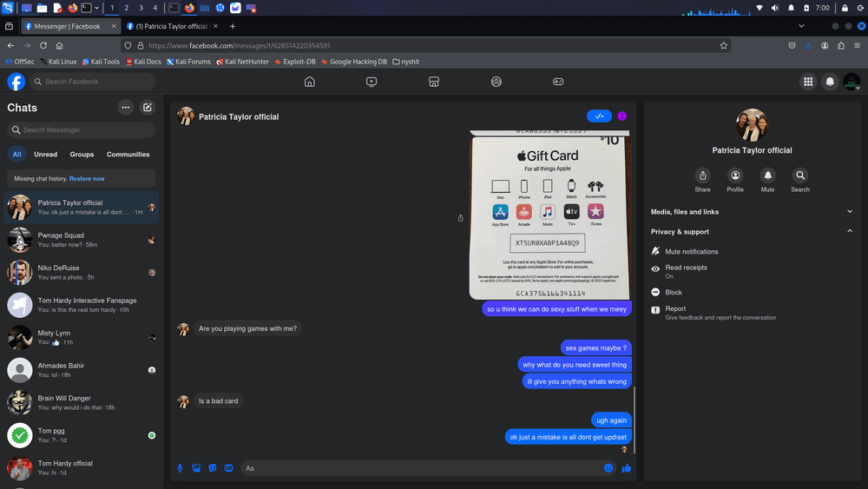Open Misty Lynn chat
This screenshot has width=868, height=489.
pos(82,338)
